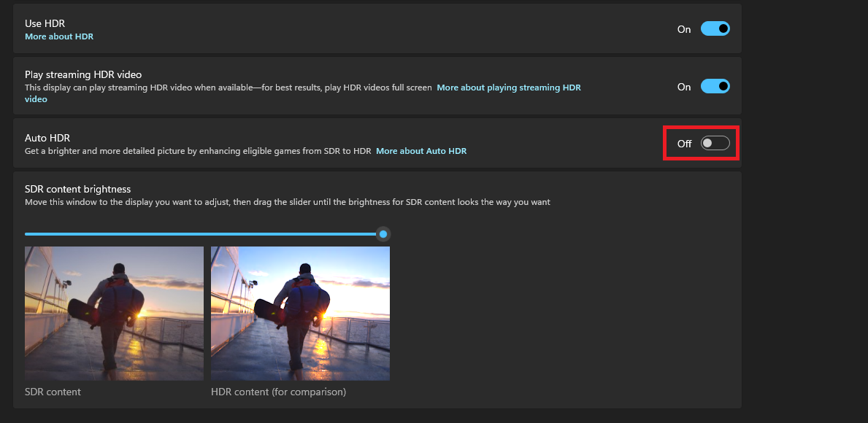The height and width of the screenshot is (423, 868).
Task: Click More about Auto HDR
Action: coord(421,151)
